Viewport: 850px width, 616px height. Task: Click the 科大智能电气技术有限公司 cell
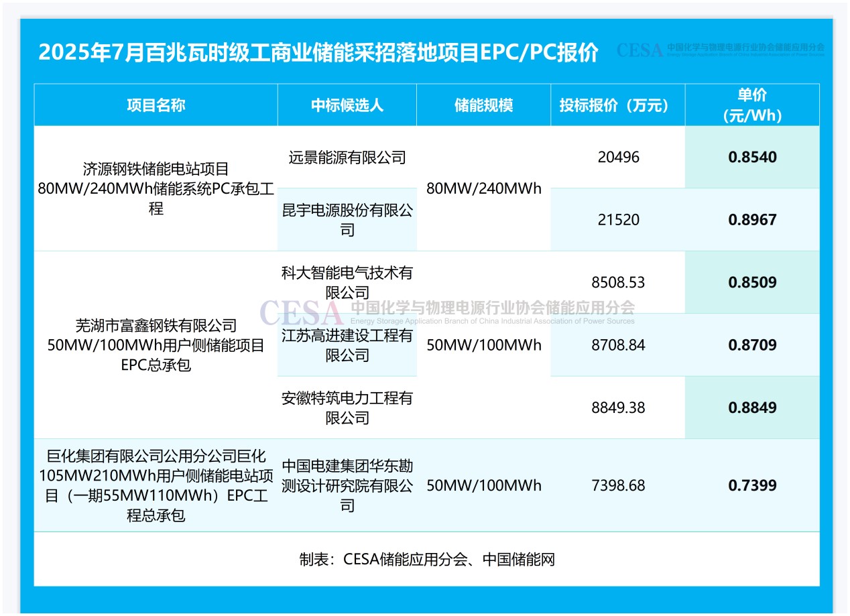tap(347, 282)
